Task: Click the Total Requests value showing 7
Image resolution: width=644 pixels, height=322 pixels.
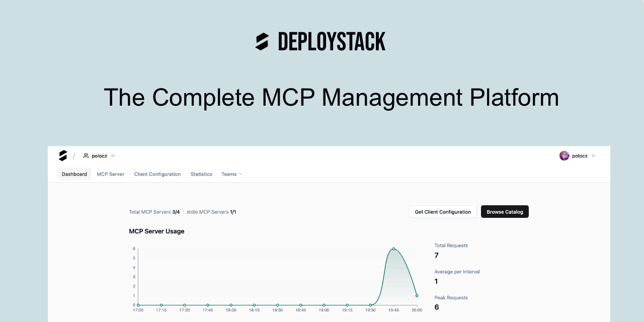Action: coord(436,255)
